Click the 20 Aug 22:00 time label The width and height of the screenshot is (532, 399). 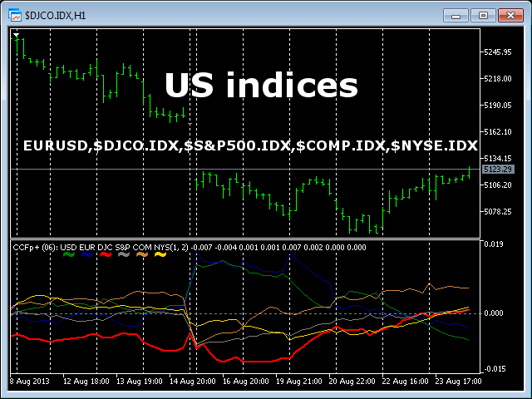coord(352,382)
